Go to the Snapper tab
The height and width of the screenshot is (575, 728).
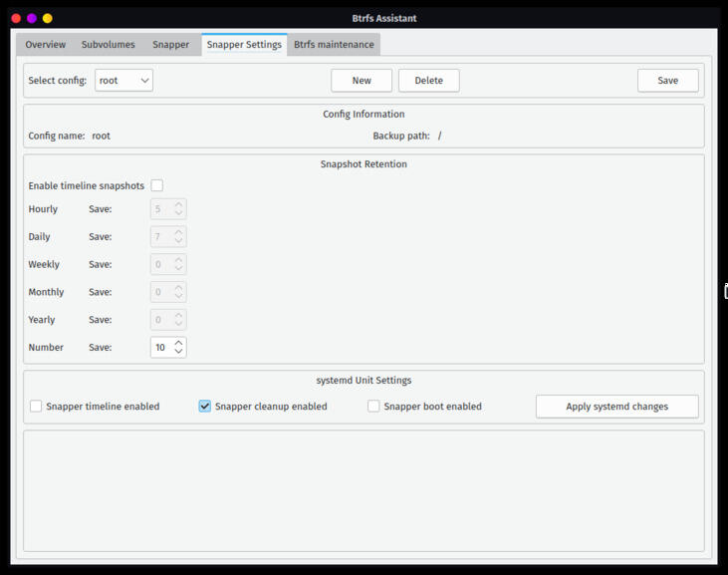(171, 45)
